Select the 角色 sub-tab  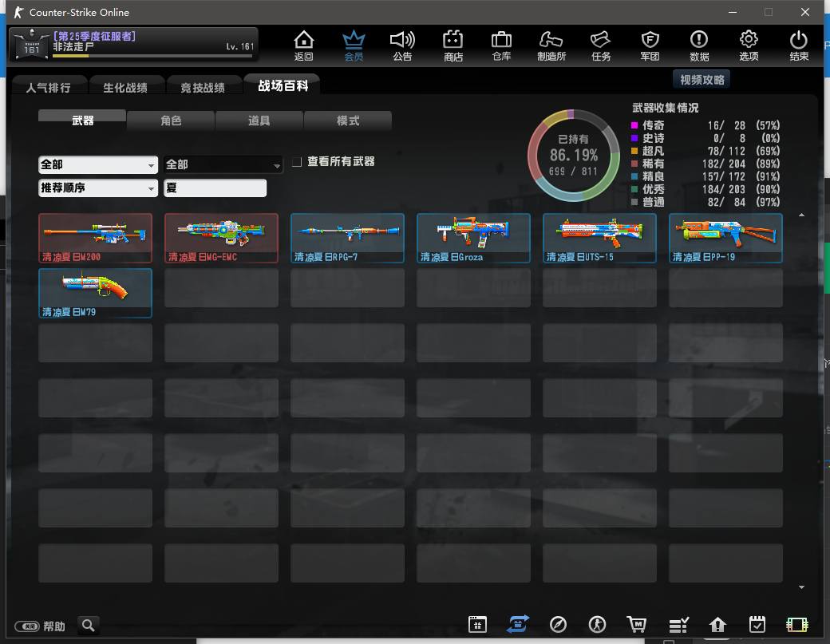pyautogui.click(x=171, y=121)
